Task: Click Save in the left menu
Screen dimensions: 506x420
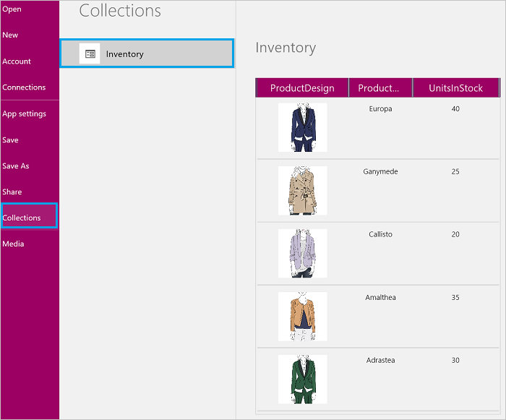Action: click(x=11, y=140)
